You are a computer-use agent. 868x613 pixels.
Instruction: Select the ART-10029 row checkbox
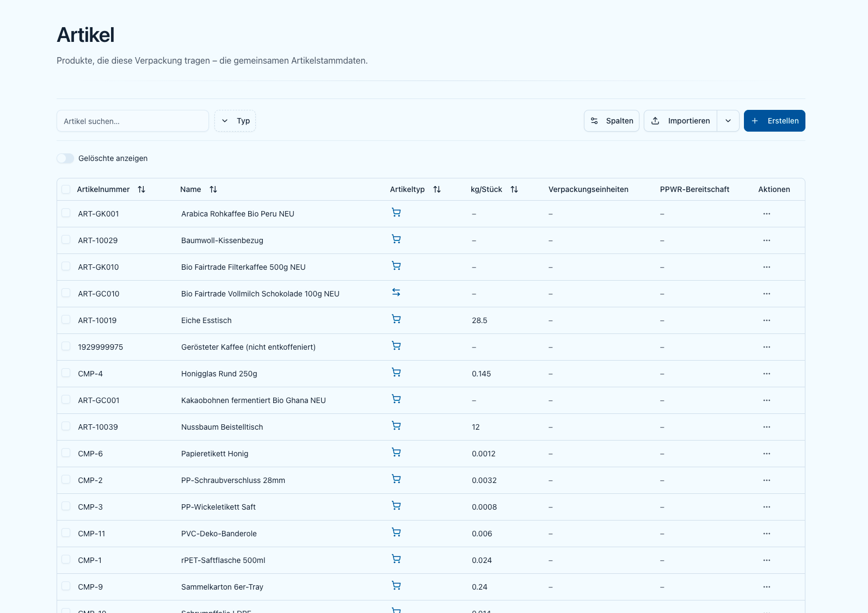(x=66, y=239)
